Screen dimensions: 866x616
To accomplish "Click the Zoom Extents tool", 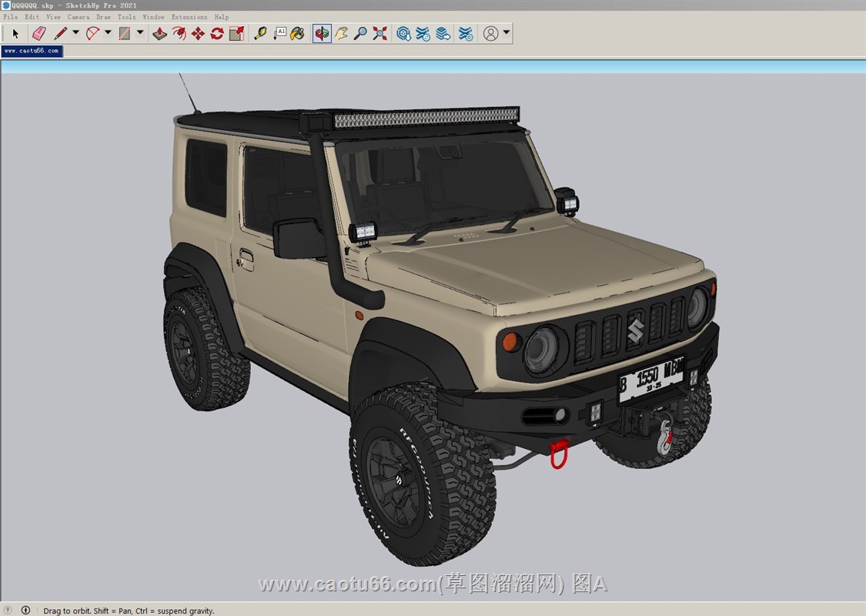I will (x=380, y=34).
